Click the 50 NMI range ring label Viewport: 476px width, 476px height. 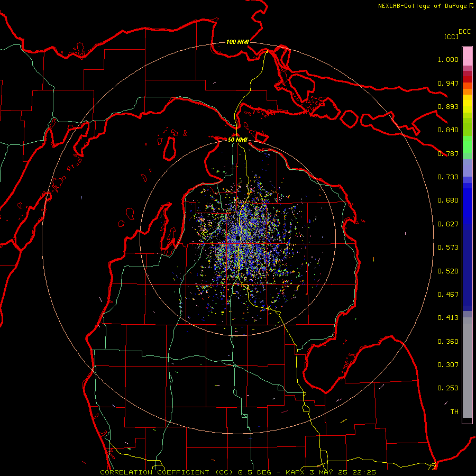[237, 140]
